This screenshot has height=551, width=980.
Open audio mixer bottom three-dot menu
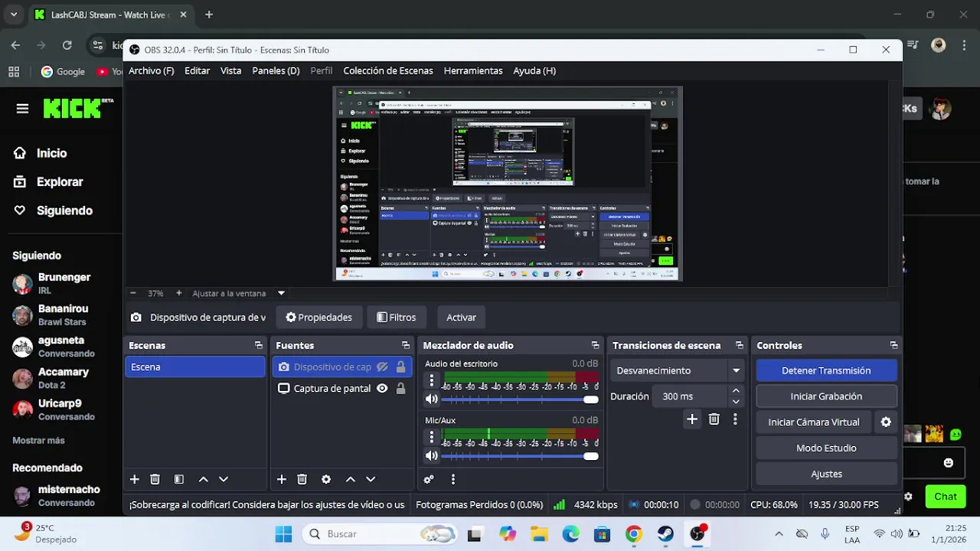[452, 479]
